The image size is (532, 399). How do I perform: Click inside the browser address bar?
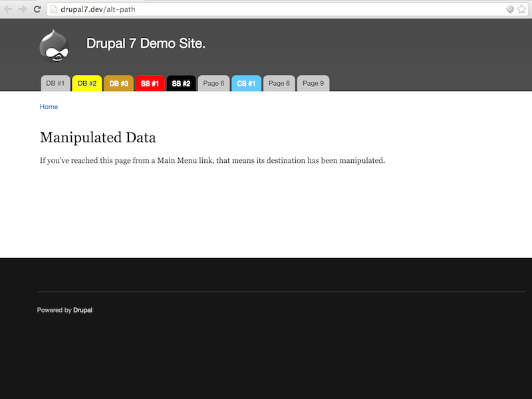[199, 9]
